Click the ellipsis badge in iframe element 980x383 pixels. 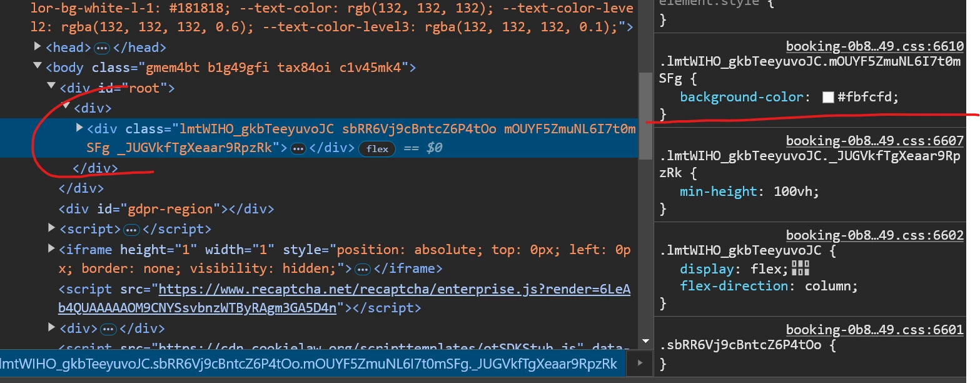tap(362, 270)
